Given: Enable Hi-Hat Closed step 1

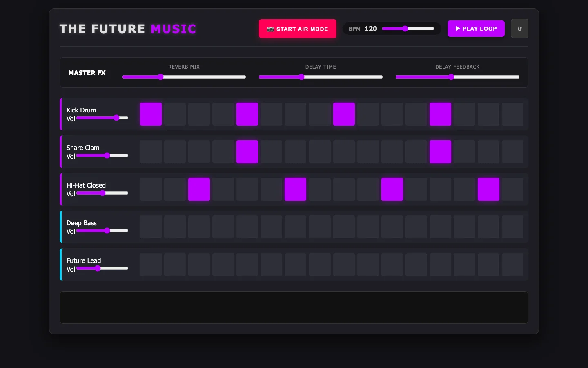Looking at the screenshot, I should (151, 189).
